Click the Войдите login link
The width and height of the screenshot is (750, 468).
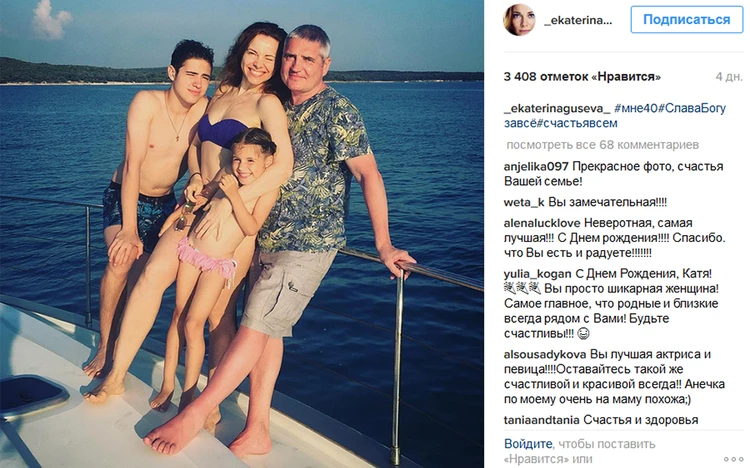[x=528, y=444]
